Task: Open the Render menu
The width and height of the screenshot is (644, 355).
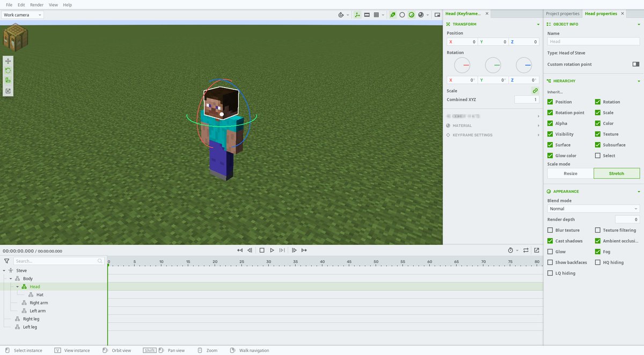Action: tap(37, 5)
